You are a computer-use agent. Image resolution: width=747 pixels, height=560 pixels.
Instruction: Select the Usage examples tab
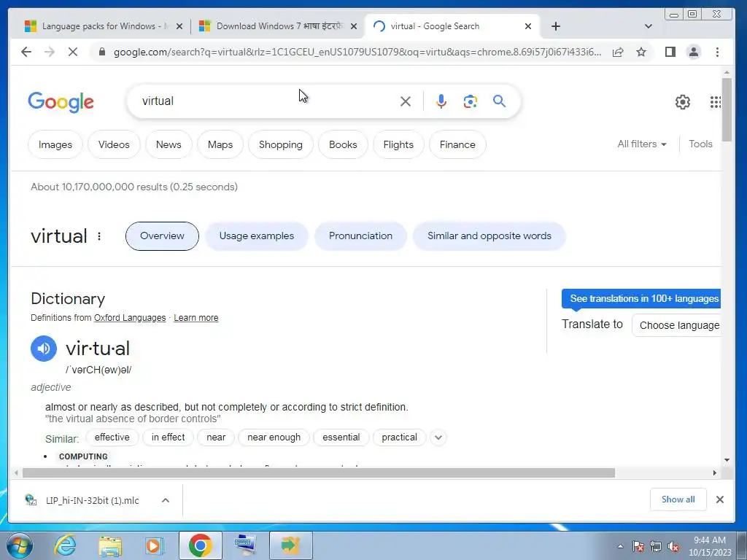point(256,236)
